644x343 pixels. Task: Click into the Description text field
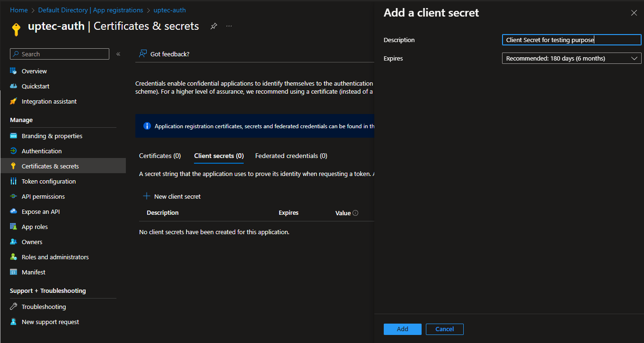tap(571, 40)
